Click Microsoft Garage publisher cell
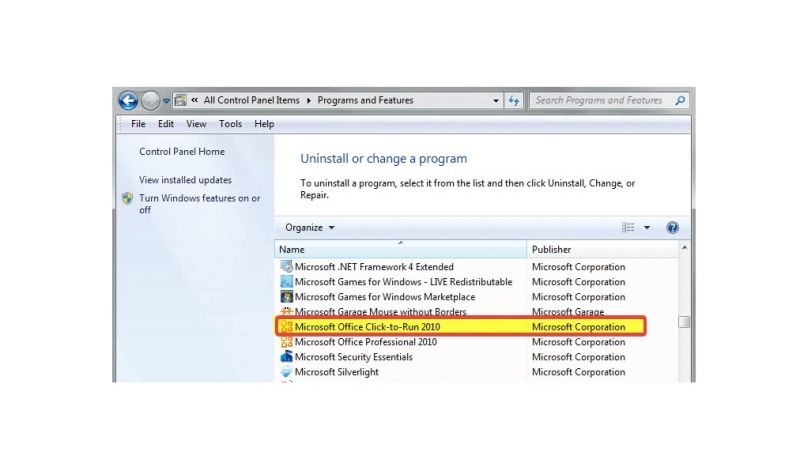 568,312
